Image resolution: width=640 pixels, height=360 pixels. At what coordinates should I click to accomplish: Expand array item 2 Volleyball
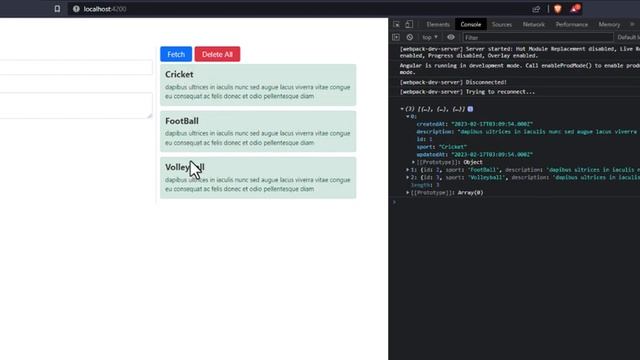407,178
